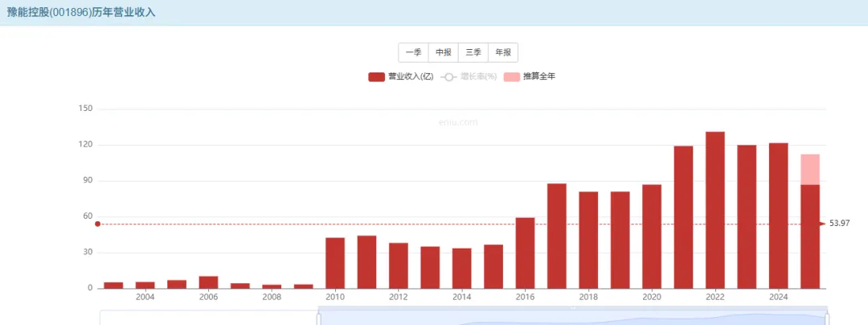868x325 pixels.
Task: Switch to the 年报 report tab
Action: (503, 52)
